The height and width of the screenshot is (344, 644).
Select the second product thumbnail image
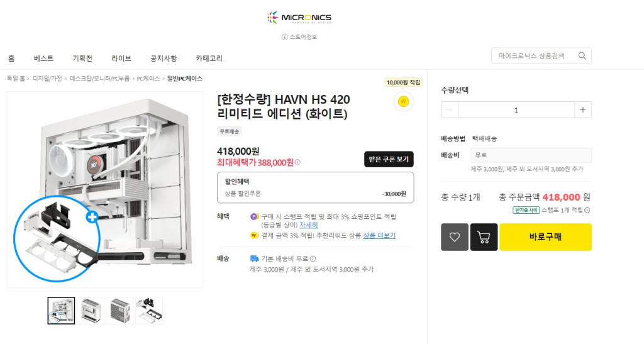click(x=91, y=311)
